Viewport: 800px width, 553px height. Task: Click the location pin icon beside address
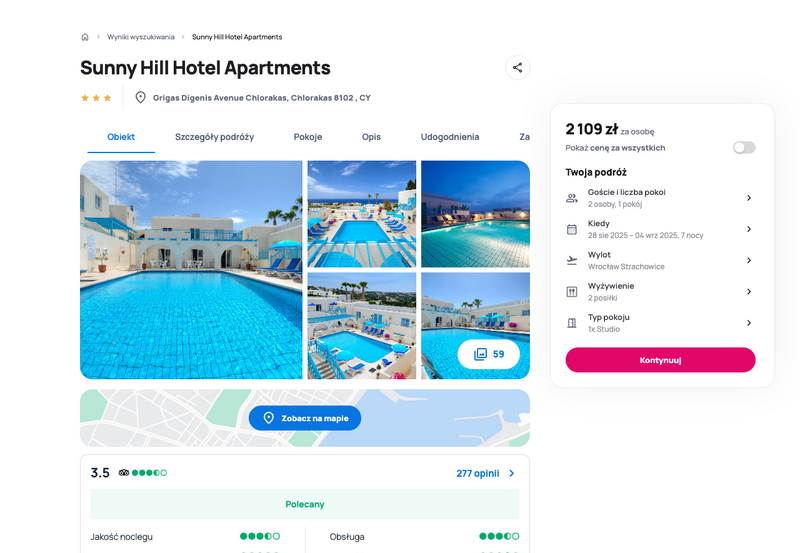coord(140,97)
